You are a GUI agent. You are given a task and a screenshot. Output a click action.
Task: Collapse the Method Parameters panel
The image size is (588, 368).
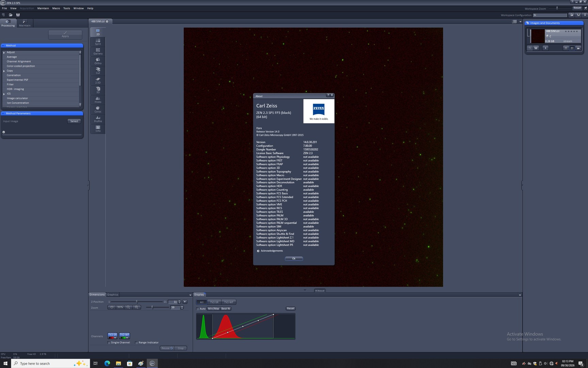tap(3, 113)
